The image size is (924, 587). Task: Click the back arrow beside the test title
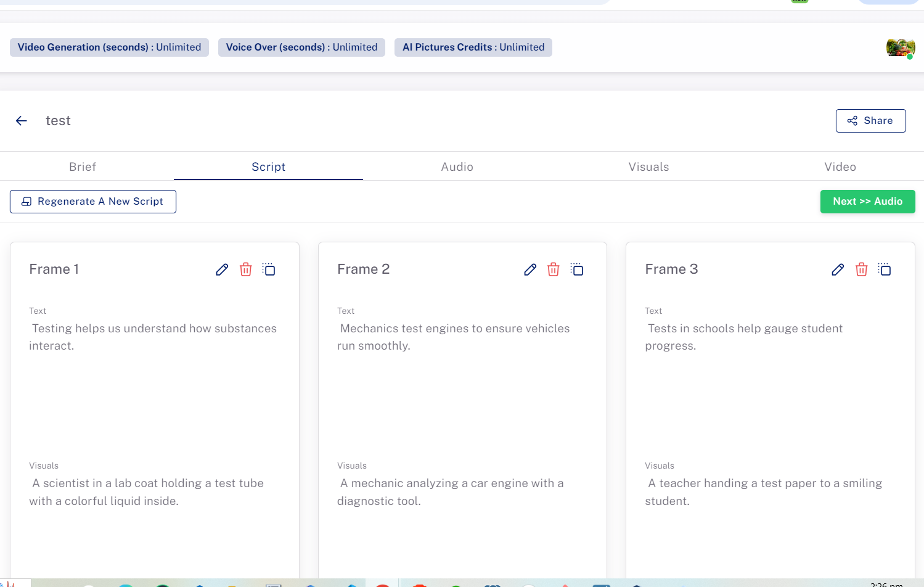[22, 120]
